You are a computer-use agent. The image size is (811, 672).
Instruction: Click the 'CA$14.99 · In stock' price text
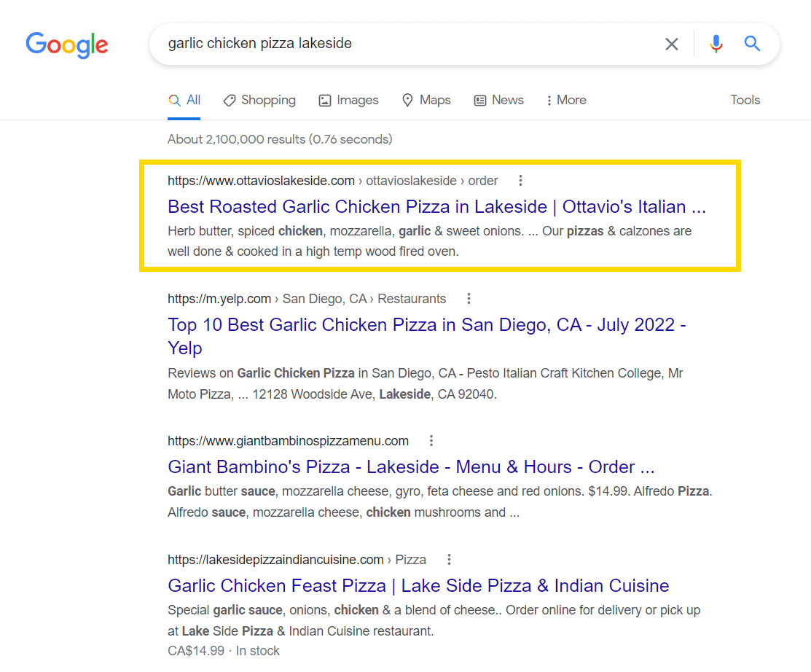pos(224,651)
